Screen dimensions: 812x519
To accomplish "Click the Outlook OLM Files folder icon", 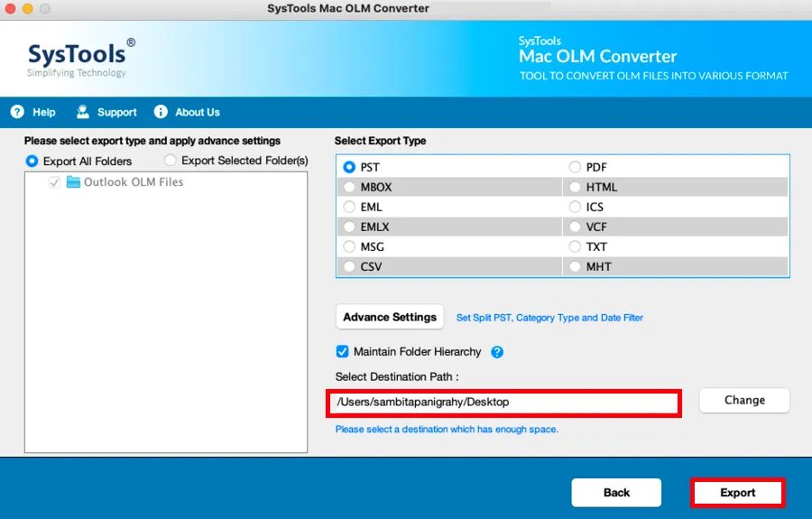I will coord(74,181).
